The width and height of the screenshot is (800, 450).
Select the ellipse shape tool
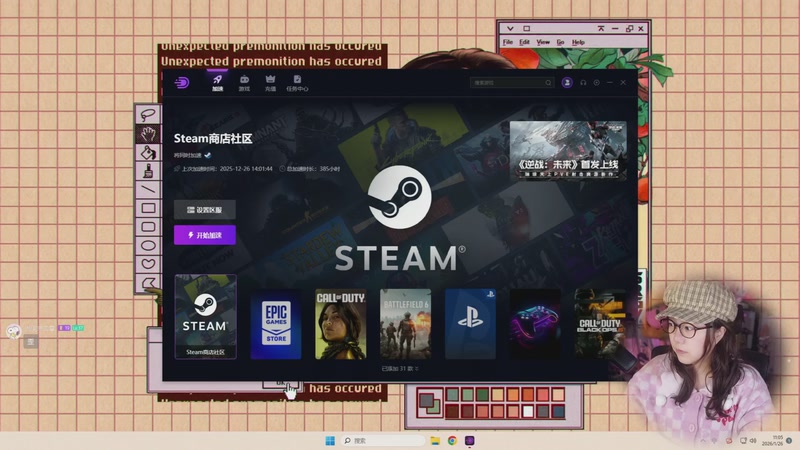[x=148, y=245]
